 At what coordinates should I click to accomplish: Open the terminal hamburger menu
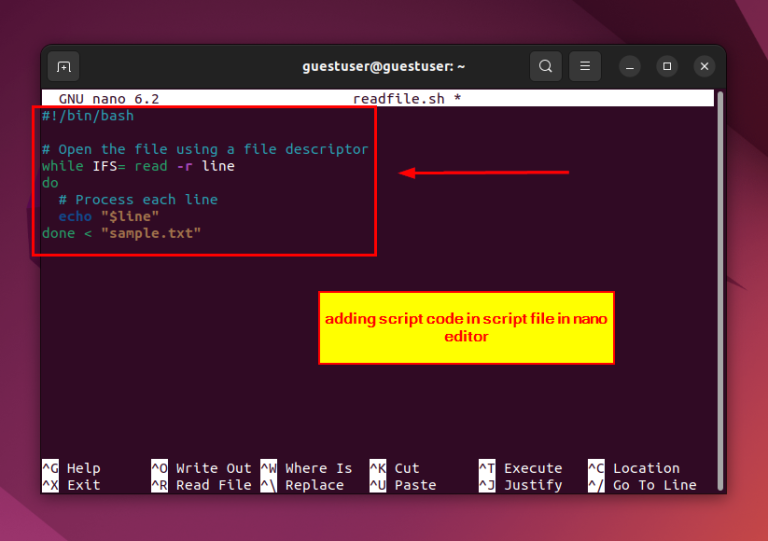tap(585, 67)
